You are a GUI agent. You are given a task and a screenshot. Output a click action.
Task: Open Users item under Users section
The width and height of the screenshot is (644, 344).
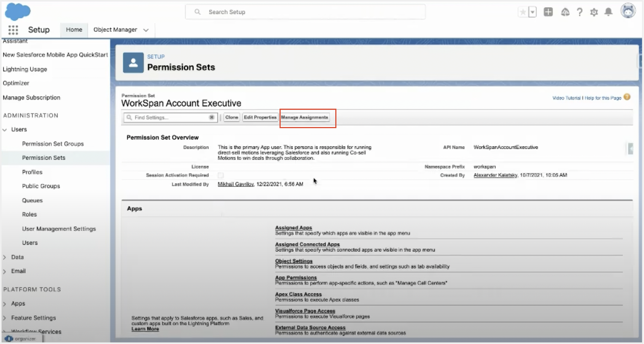pos(30,243)
